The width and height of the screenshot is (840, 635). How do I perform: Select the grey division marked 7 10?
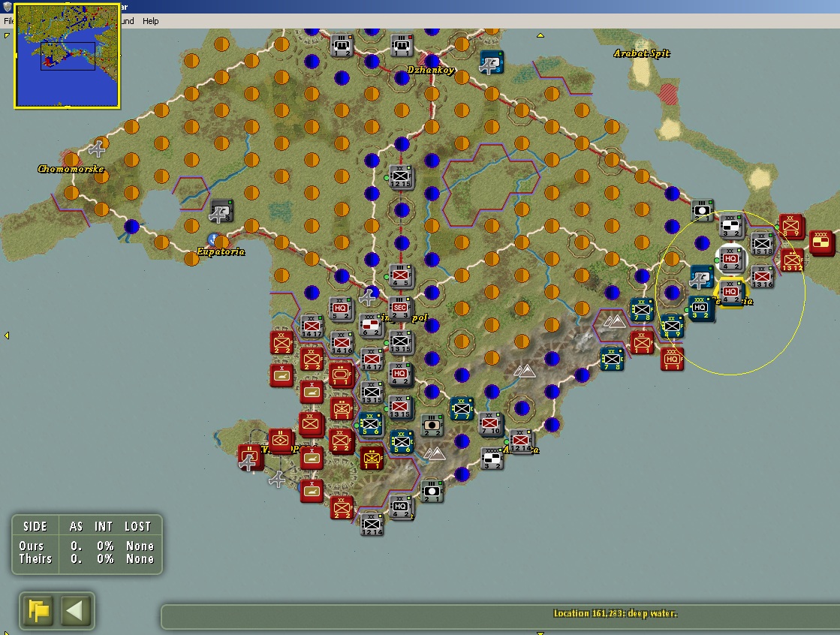point(491,424)
